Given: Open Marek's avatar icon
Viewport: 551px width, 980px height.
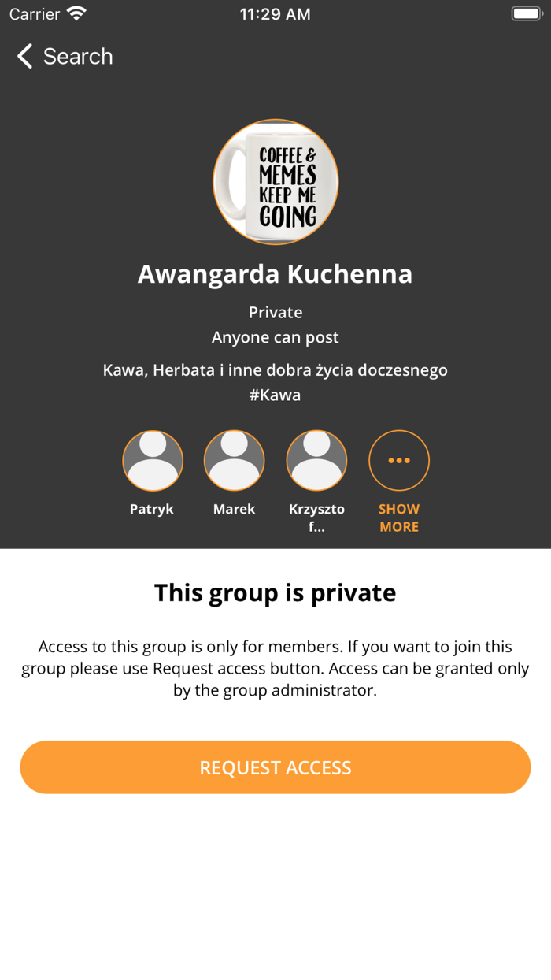Looking at the screenshot, I should coord(235,461).
